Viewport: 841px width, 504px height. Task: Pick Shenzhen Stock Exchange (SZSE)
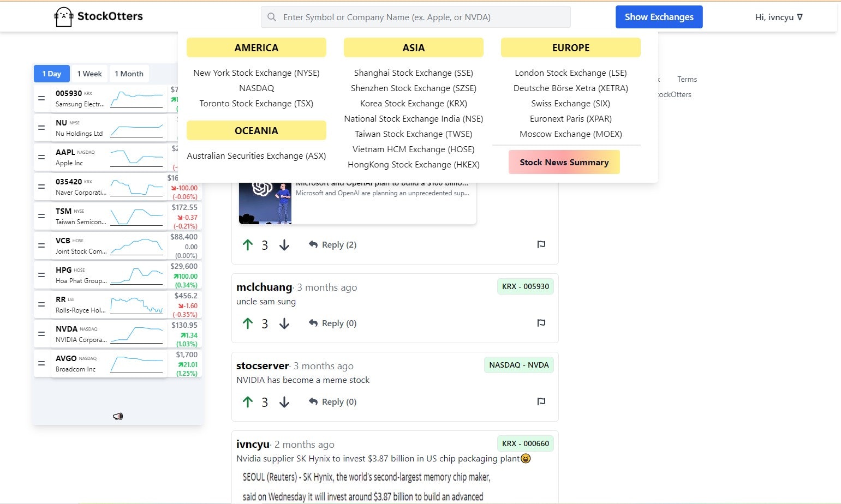pyautogui.click(x=414, y=88)
